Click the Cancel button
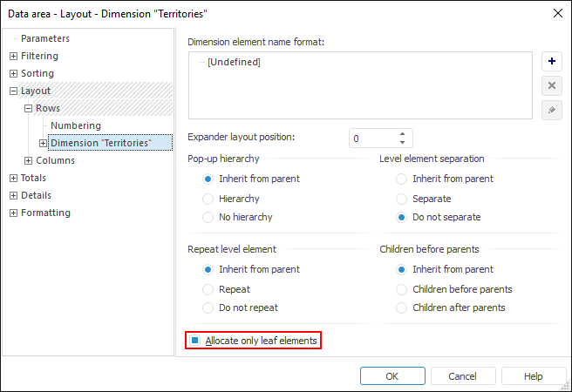The image size is (572, 392). point(462,376)
